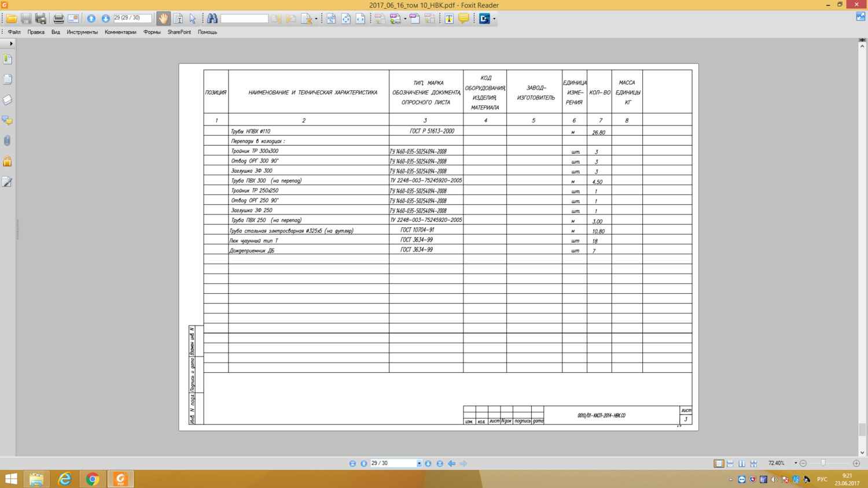Click the find text input box
This screenshot has height=488, width=868.
click(244, 19)
